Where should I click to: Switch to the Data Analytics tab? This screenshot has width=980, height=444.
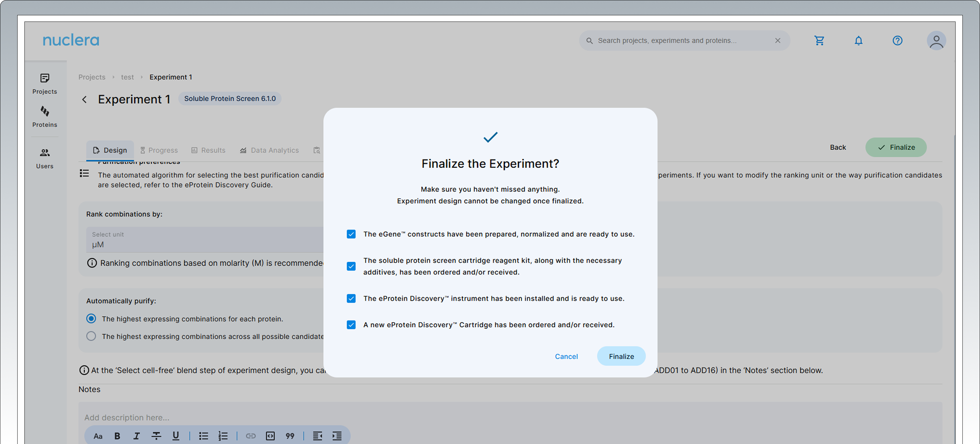pos(269,150)
